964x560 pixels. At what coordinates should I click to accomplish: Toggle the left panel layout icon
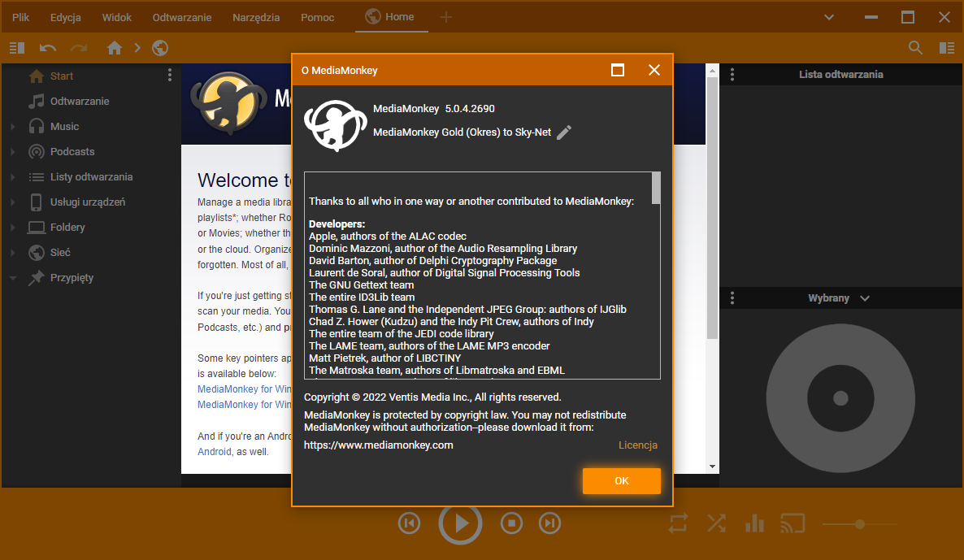tap(17, 48)
